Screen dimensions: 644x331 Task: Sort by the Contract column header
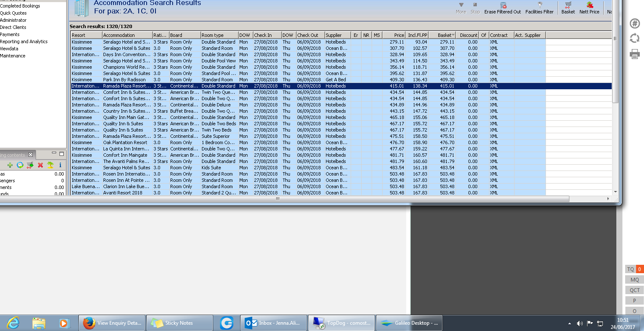502,35
